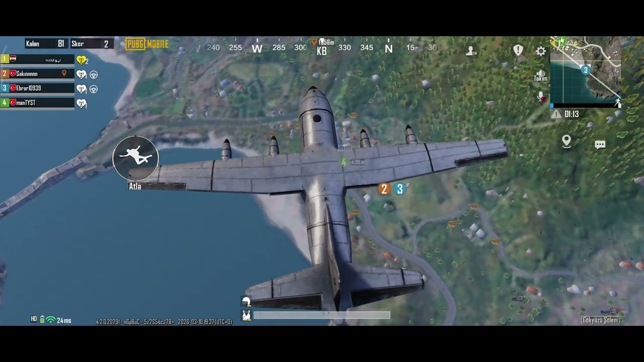Tap the Atla jump button

click(x=135, y=158)
